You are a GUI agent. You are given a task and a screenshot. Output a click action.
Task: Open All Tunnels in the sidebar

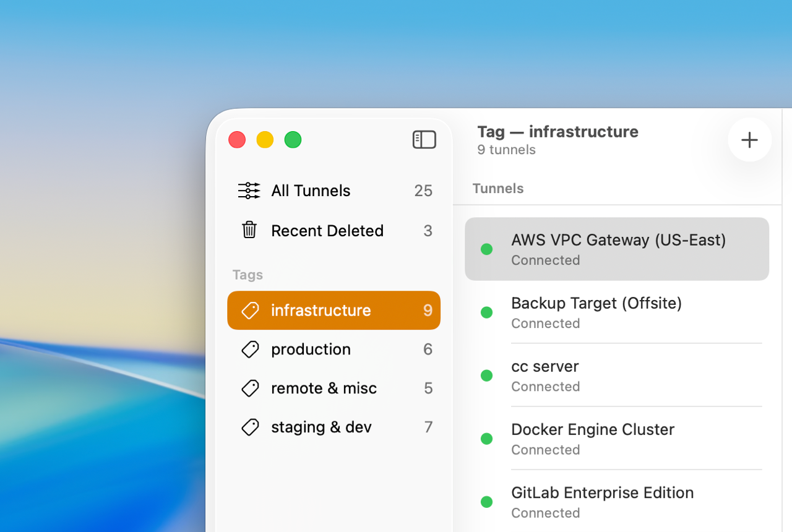coord(334,191)
